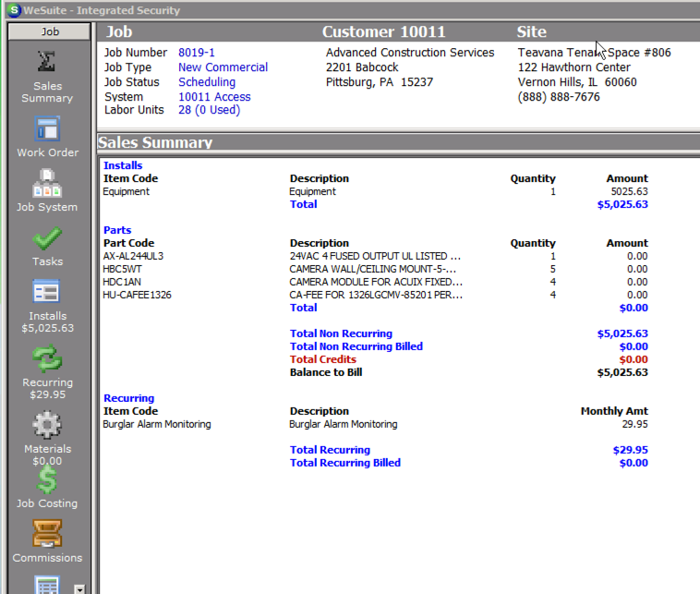This screenshot has width=700, height=594.
Task: Click Installs total $5,025.63 amount
Action: click(622, 204)
